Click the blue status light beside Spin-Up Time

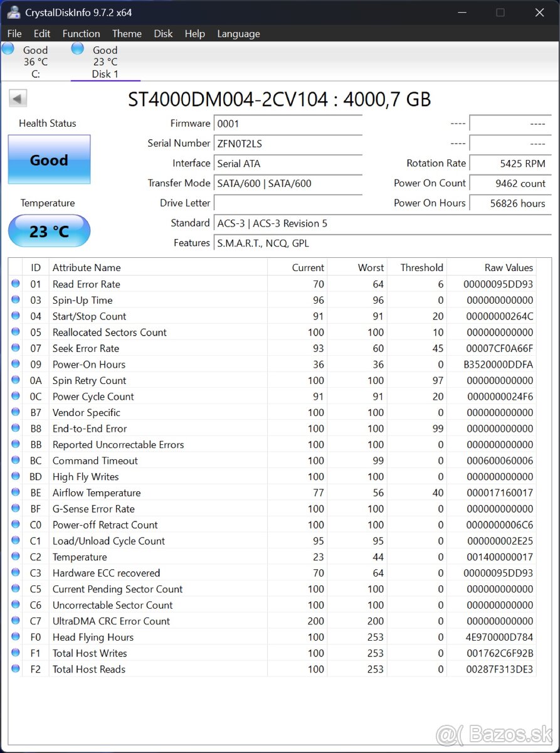coord(15,300)
